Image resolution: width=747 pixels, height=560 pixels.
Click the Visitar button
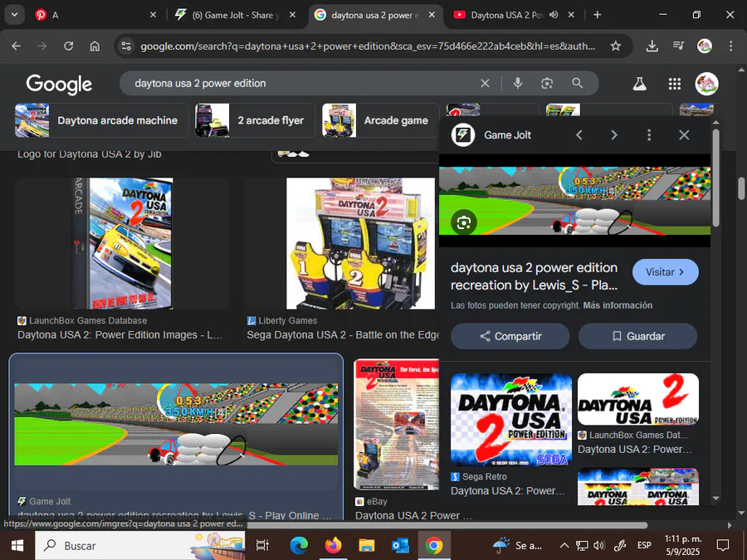point(666,272)
